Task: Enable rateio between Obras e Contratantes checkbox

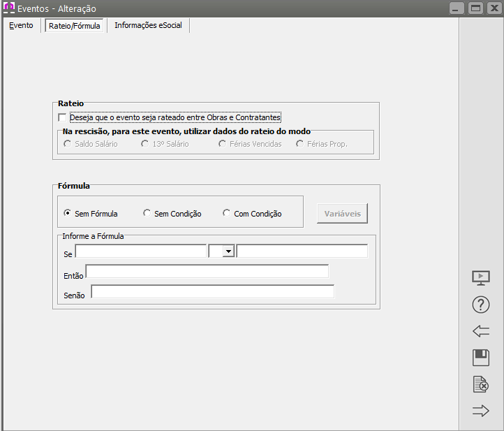Action: (63, 117)
